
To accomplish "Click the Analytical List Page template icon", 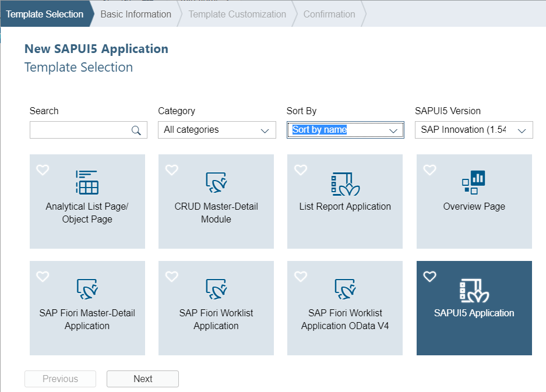I will (87, 182).
